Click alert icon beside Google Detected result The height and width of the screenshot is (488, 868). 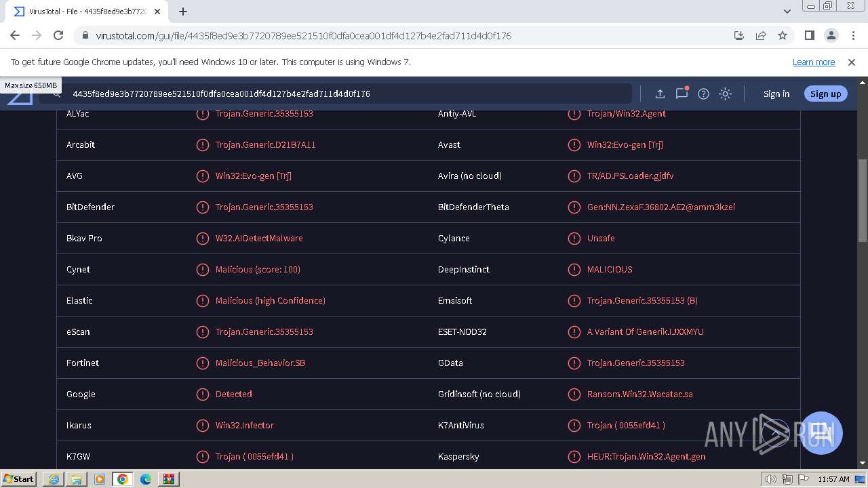point(202,394)
